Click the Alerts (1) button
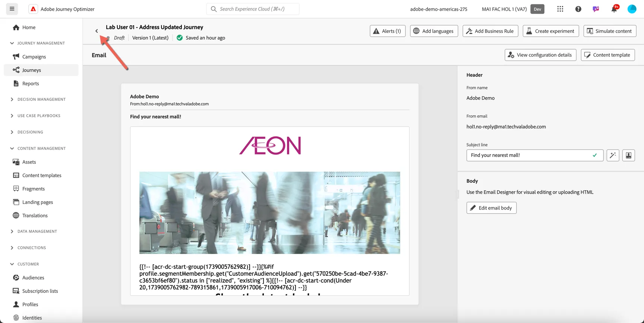This screenshot has width=644, height=323. 388,31
